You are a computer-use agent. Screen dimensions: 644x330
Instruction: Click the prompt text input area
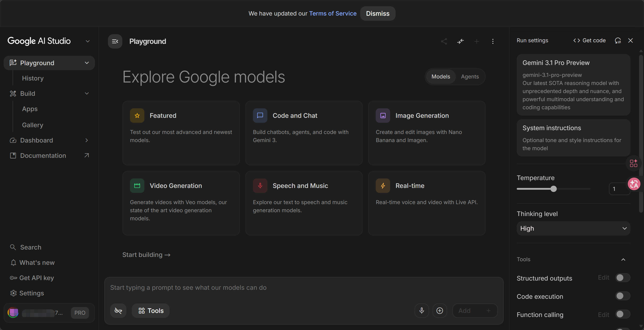[x=304, y=288]
